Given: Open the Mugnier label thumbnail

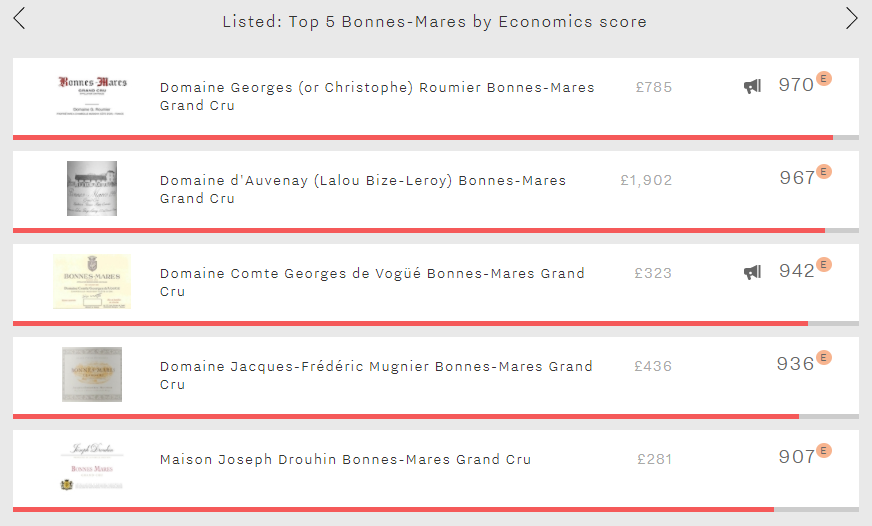Looking at the screenshot, I should [92, 374].
